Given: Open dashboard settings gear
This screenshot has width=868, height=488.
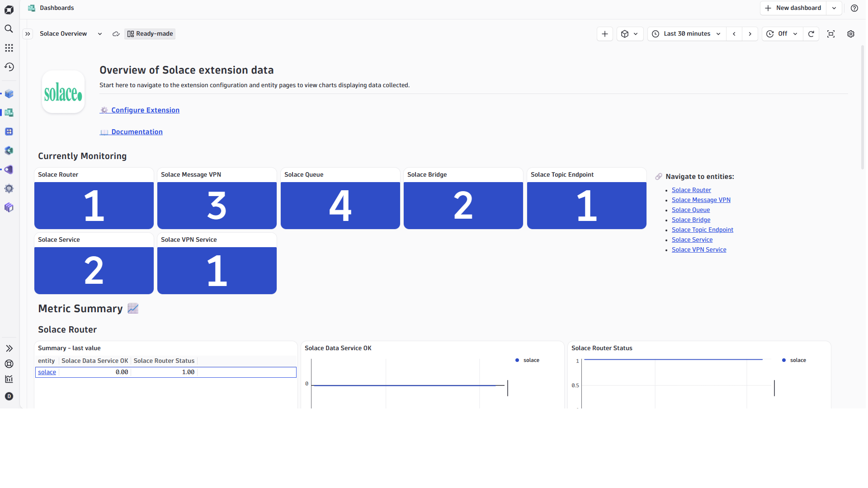Looking at the screenshot, I should pyautogui.click(x=851, y=34).
